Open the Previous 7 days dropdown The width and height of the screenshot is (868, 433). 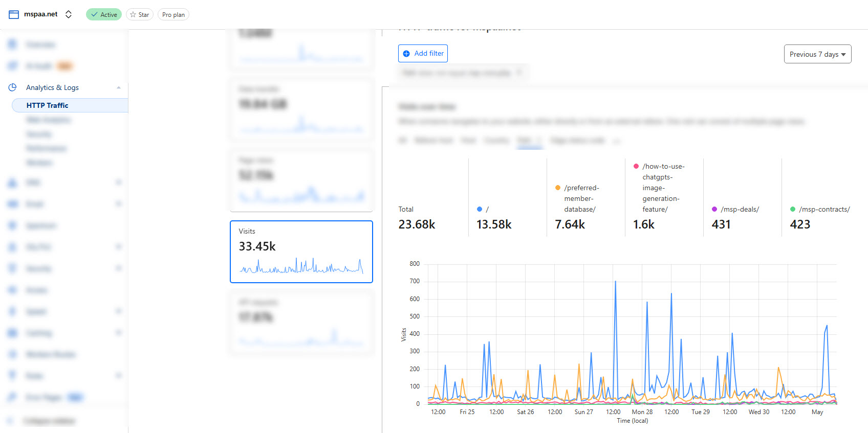point(817,54)
